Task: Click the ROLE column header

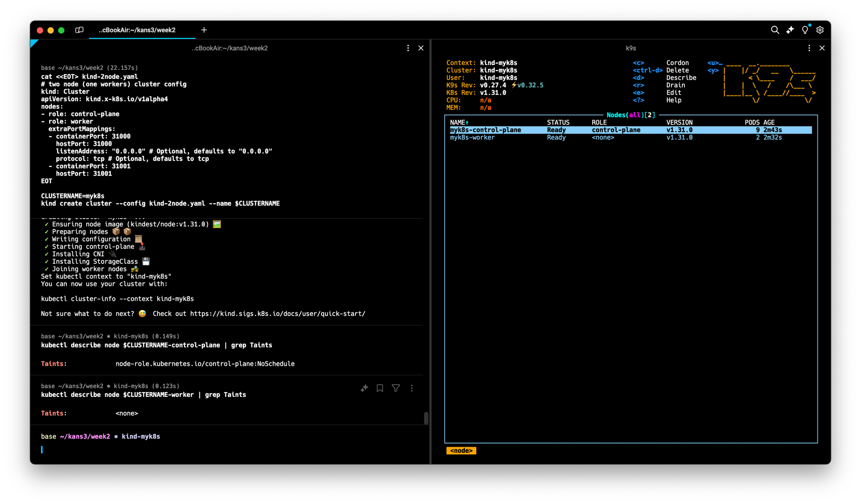Action: (599, 123)
